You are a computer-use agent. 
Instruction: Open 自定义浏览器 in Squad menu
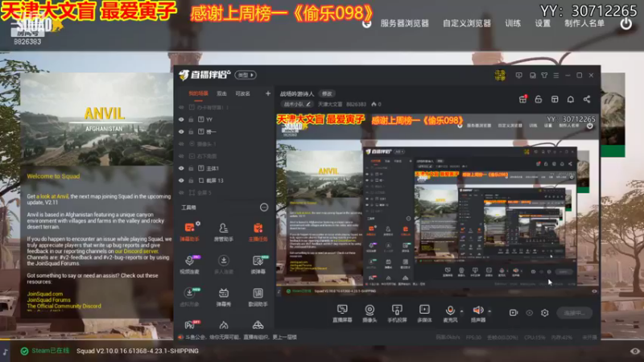(467, 23)
